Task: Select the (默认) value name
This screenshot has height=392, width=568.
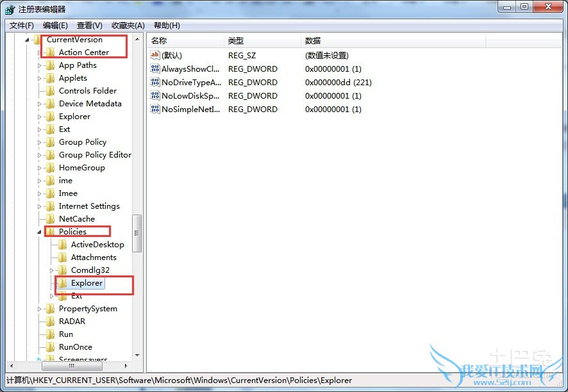Action: [x=172, y=55]
